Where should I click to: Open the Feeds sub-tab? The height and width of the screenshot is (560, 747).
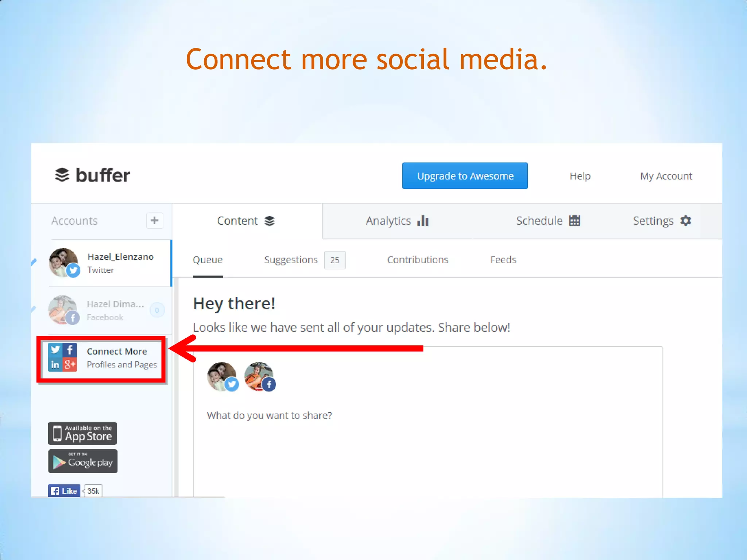(503, 260)
